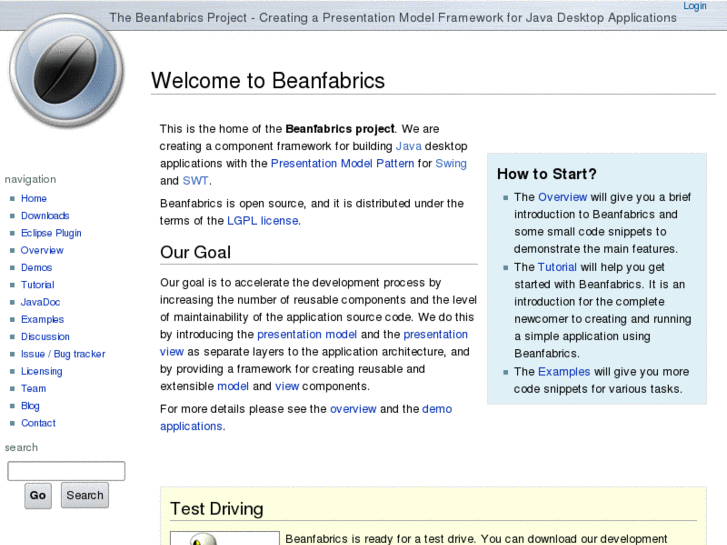Click the 'navigation' sidebar label

(30, 180)
